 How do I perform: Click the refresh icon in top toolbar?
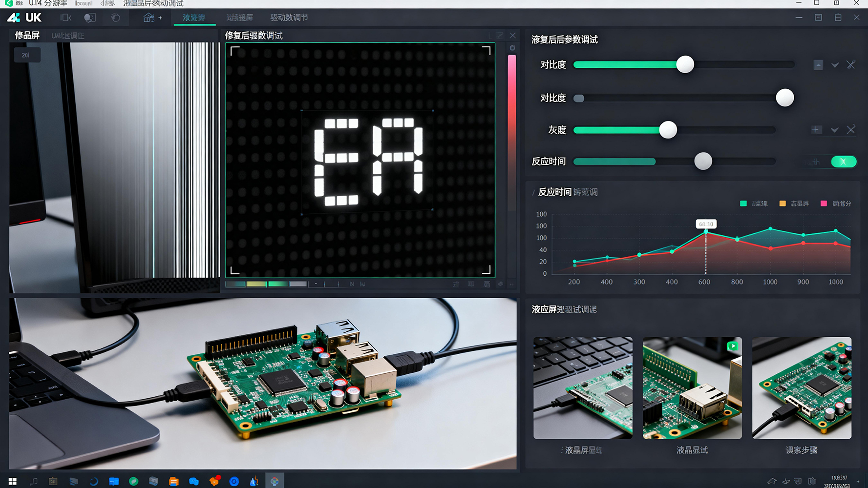[x=116, y=18]
